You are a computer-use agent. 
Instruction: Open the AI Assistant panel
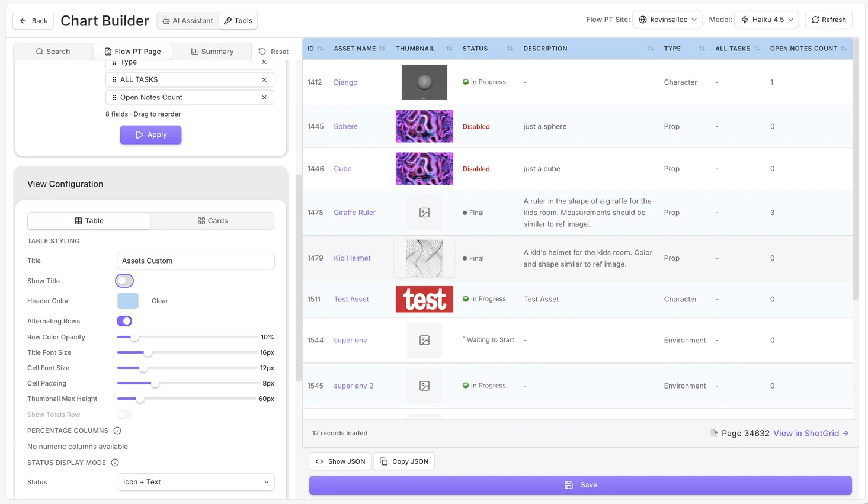(188, 21)
